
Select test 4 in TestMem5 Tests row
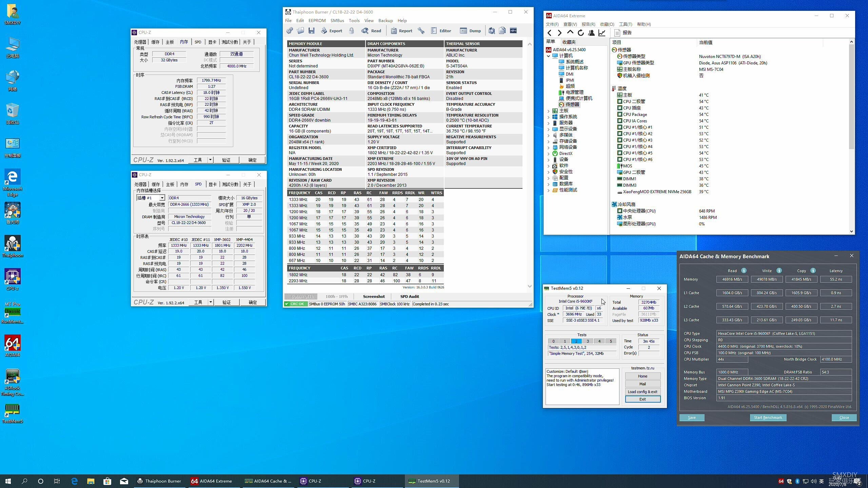click(x=599, y=341)
